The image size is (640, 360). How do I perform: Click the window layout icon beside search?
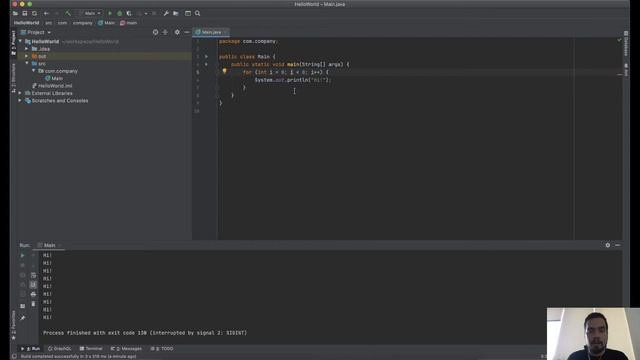click(188, 13)
